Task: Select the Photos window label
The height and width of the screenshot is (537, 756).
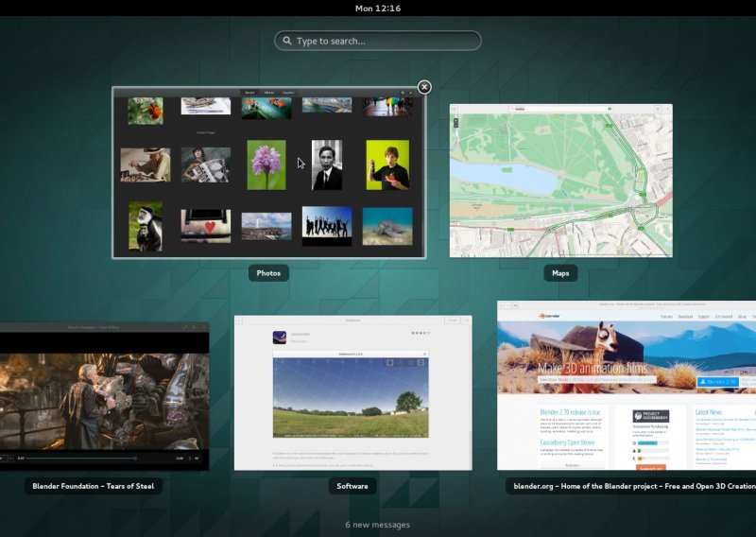Action: coord(268,273)
